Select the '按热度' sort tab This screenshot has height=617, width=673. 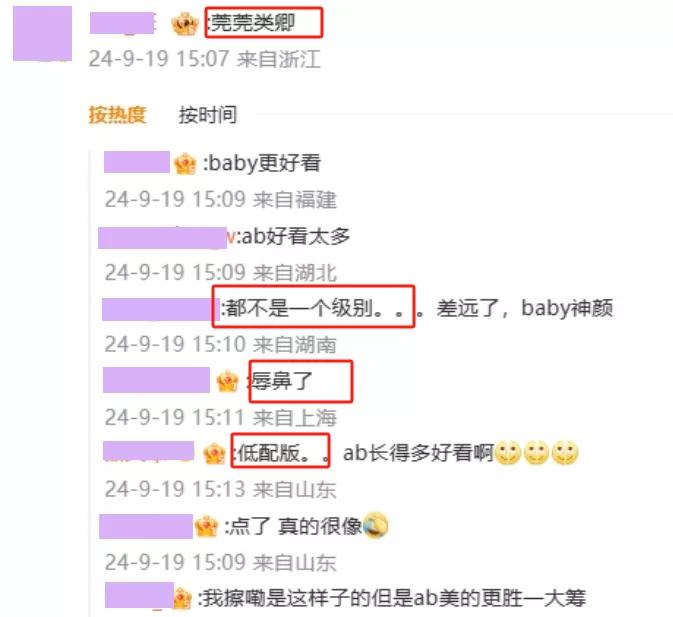(117, 115)
